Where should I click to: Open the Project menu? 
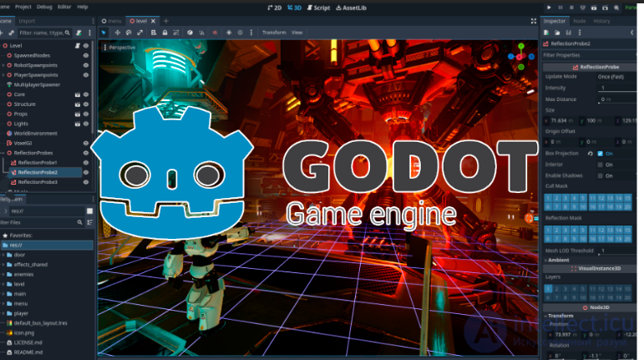tap(23, 7)
